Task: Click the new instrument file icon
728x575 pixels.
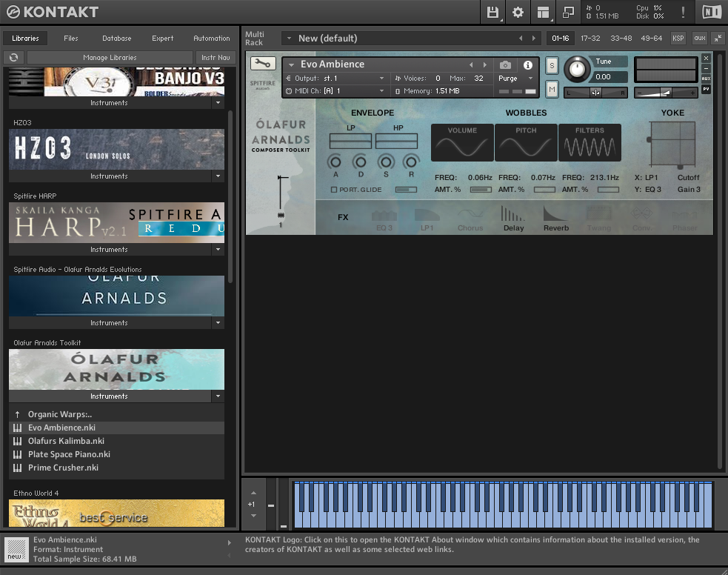Action: [17, 549]
